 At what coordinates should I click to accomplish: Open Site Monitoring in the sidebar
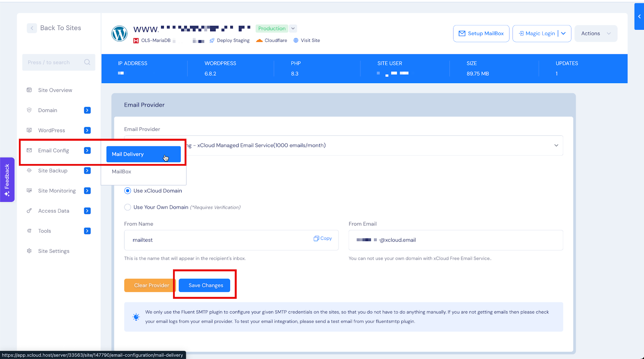pyautogui.click(x=57, y=191)
